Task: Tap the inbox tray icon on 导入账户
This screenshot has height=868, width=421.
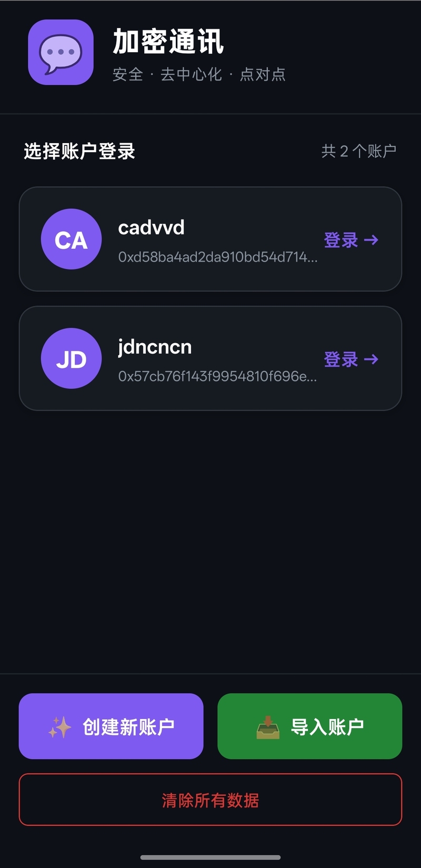Action: coord(268,727)
